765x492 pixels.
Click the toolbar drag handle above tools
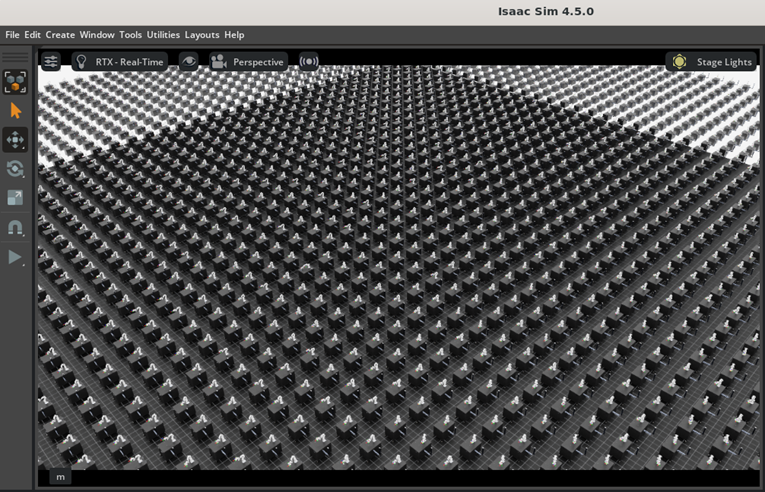15,57
